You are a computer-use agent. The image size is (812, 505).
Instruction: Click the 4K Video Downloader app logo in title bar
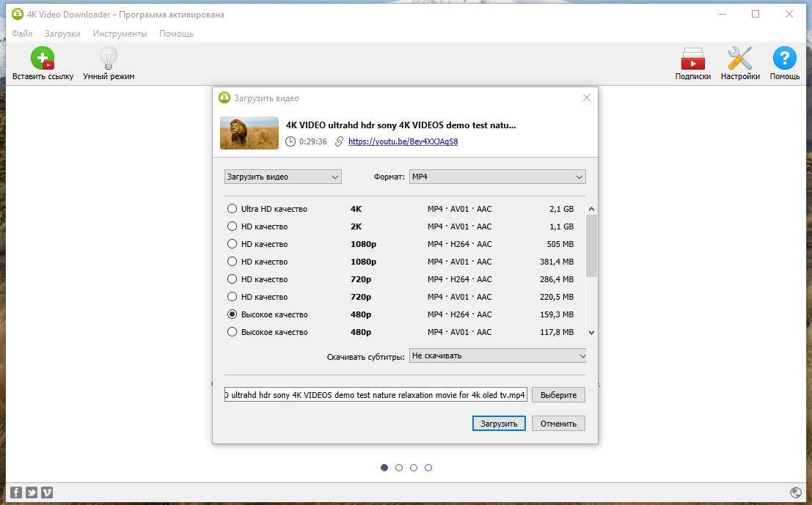[x=17, y=14]
